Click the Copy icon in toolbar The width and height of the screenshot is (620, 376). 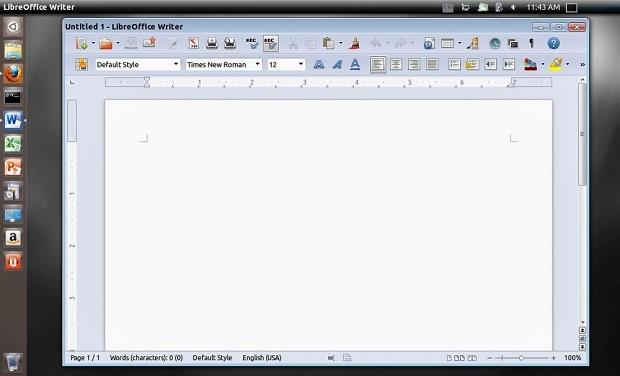pyautogui.click(x=311, y=43)
